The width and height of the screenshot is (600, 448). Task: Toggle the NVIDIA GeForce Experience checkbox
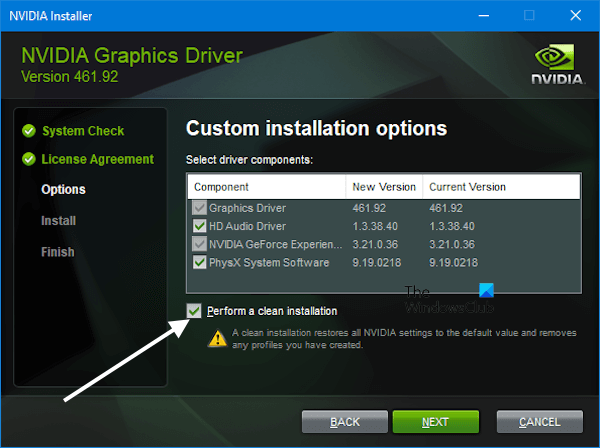coord(199,244)
